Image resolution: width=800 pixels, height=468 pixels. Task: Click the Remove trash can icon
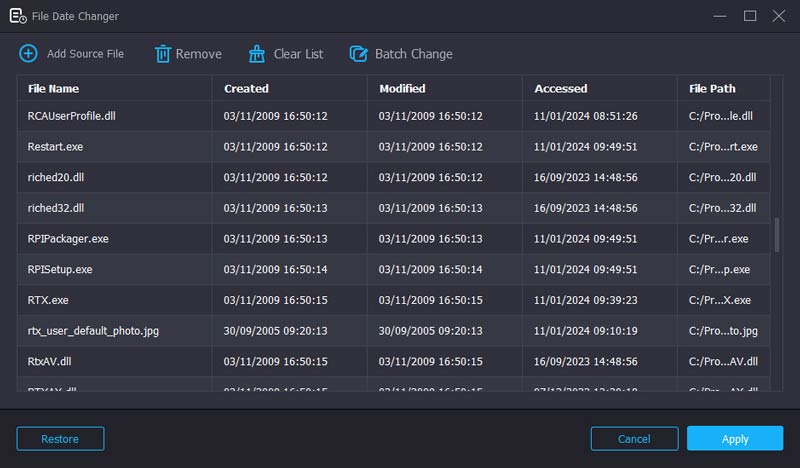[162, 54]
